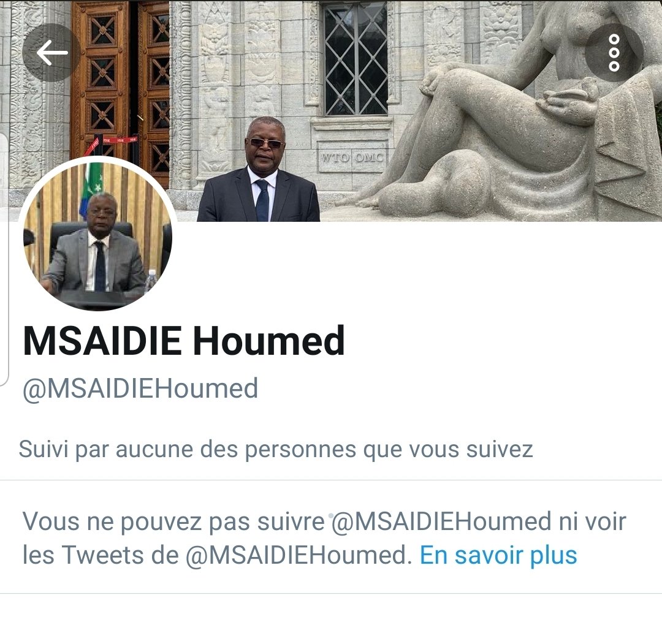
Task: Click the "En savoir plus" link
Action: pos(498,555)
